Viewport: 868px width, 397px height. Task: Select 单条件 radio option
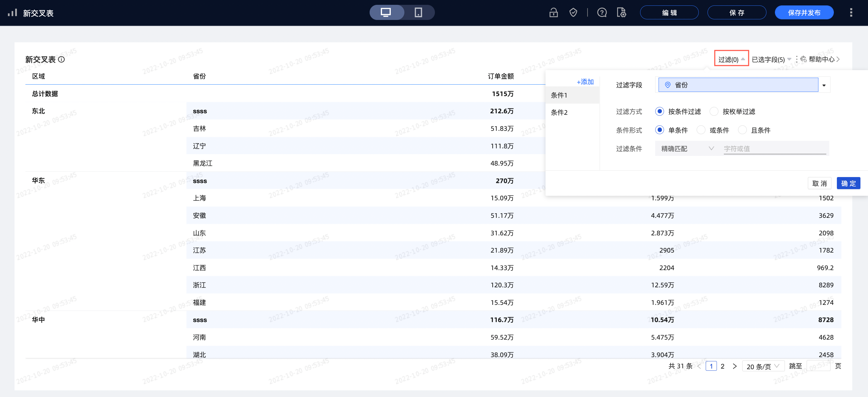[x=659, y=130]
